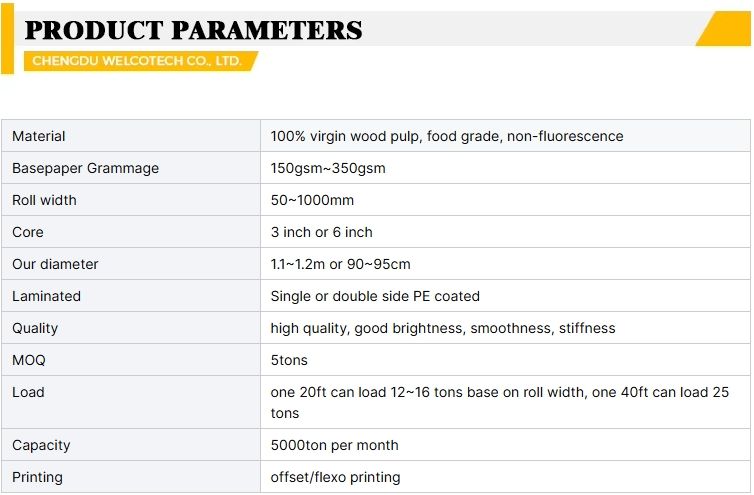This screenshot has width=754, height=495.
Task: Click the 20ft container load description
Action: [500, 403]
